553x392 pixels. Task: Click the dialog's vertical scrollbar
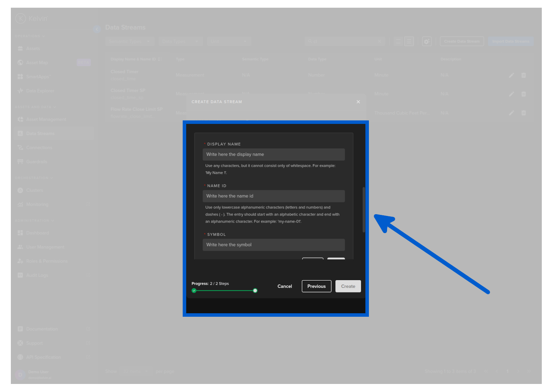[x=364, y=210]
